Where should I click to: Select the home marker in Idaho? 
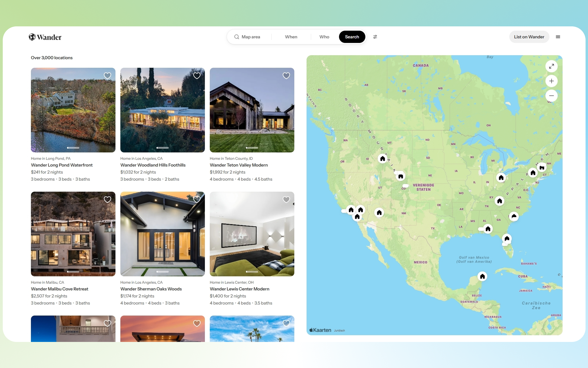point(383,159)
